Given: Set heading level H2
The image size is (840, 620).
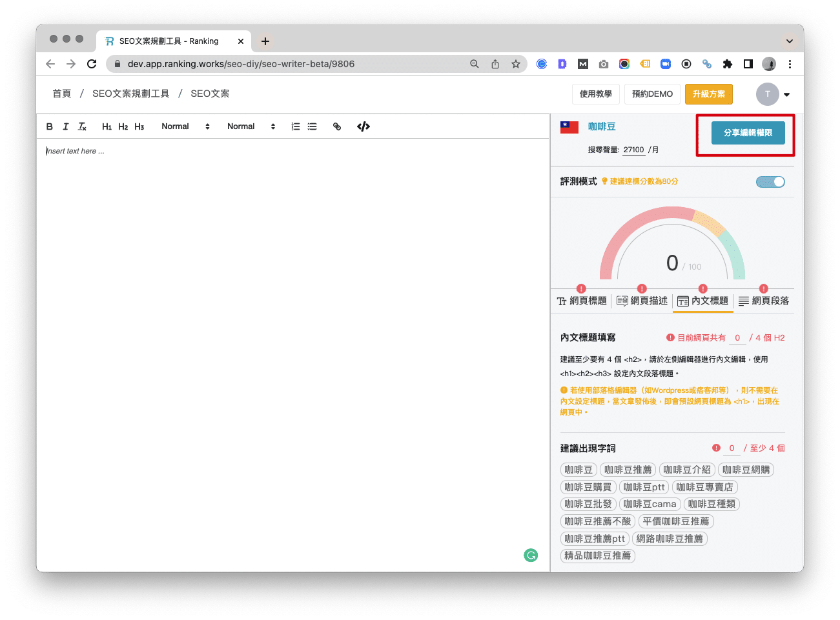Looking at the screenshot, I should pos(123,126).
